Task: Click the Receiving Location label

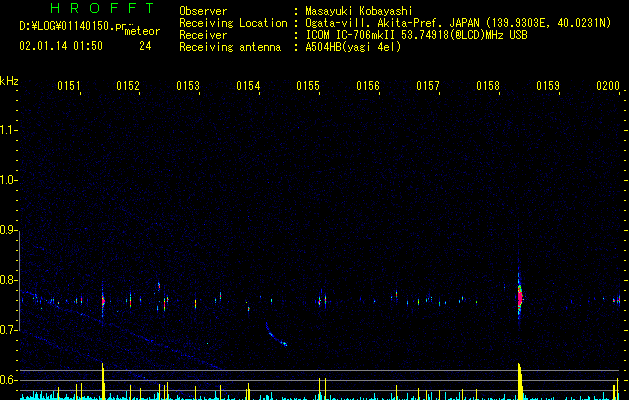Action: pyautogui.click(x=233, y=23)
